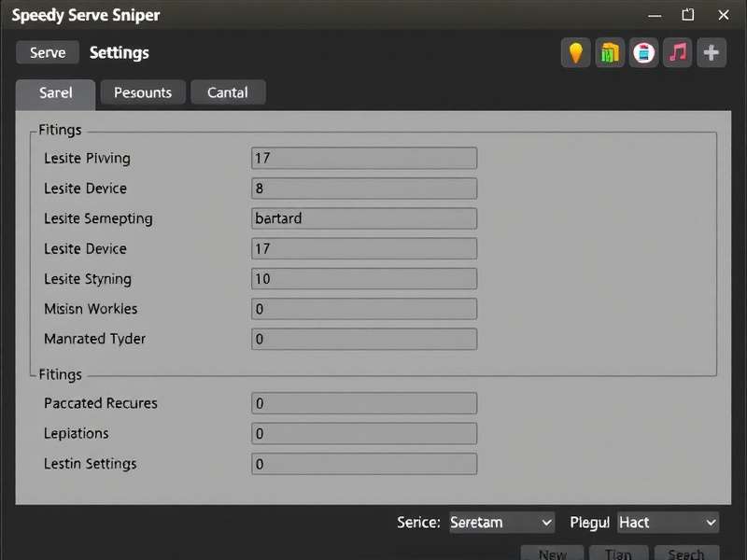
Task: Select the Lesite Semepting field containing bartard
Action: (x=363, y=218)
